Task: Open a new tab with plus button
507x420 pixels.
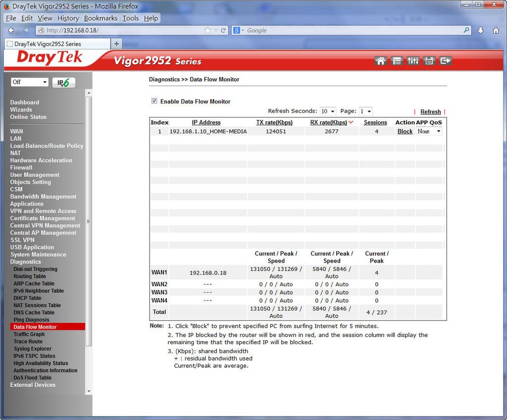Action: pos(116,44)
